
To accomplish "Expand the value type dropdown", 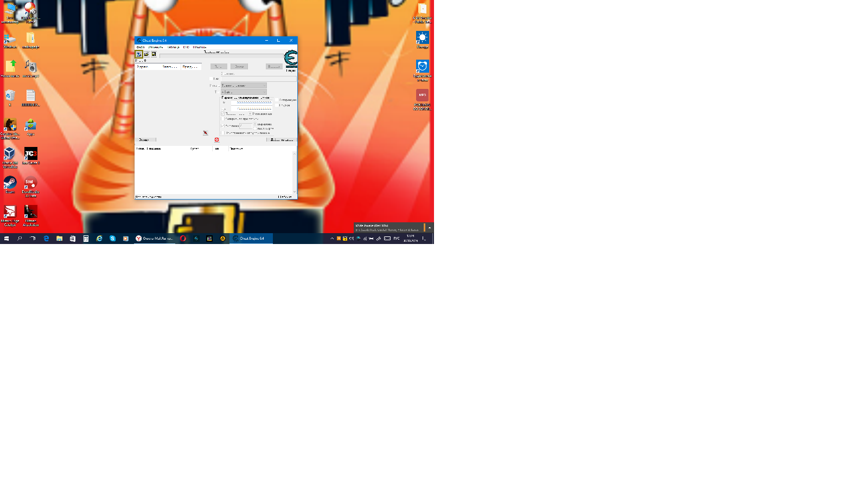I will click(244, 92).
